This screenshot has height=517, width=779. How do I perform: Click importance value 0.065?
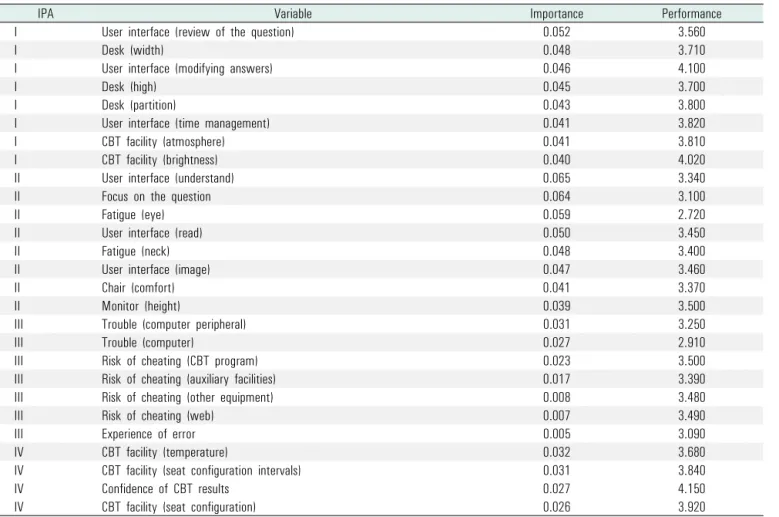pyautogui.click(x=556, y=178)
